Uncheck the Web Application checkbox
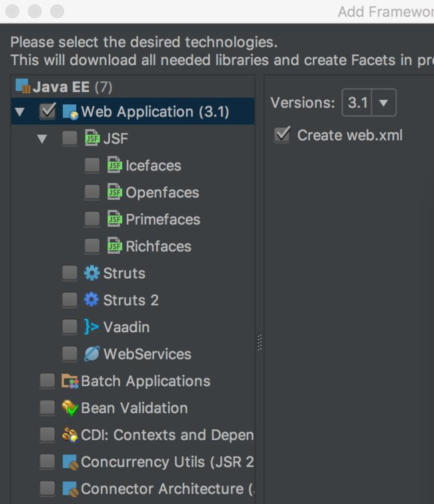 (x=47, y=111)
